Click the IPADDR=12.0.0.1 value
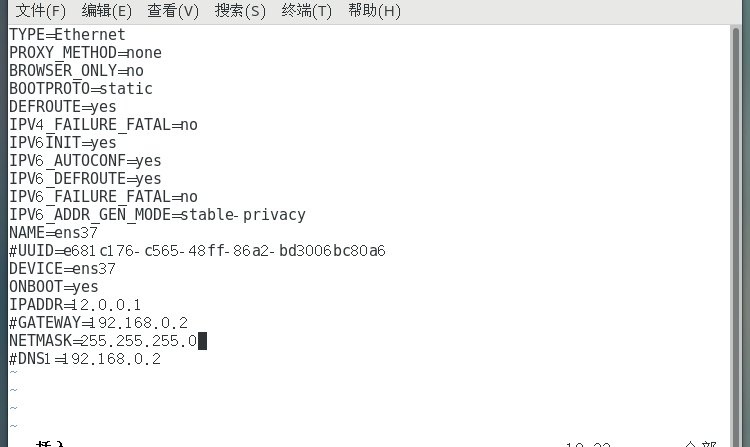Image resolution: width=750 pixels, height=447 pixels. pyautogui.click(x=106, y=304)
